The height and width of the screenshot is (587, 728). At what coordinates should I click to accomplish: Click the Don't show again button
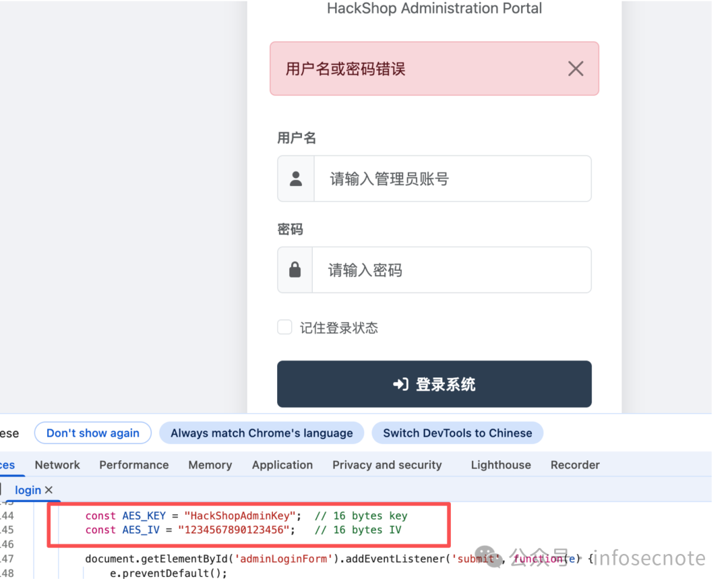[x=92, y=433]
